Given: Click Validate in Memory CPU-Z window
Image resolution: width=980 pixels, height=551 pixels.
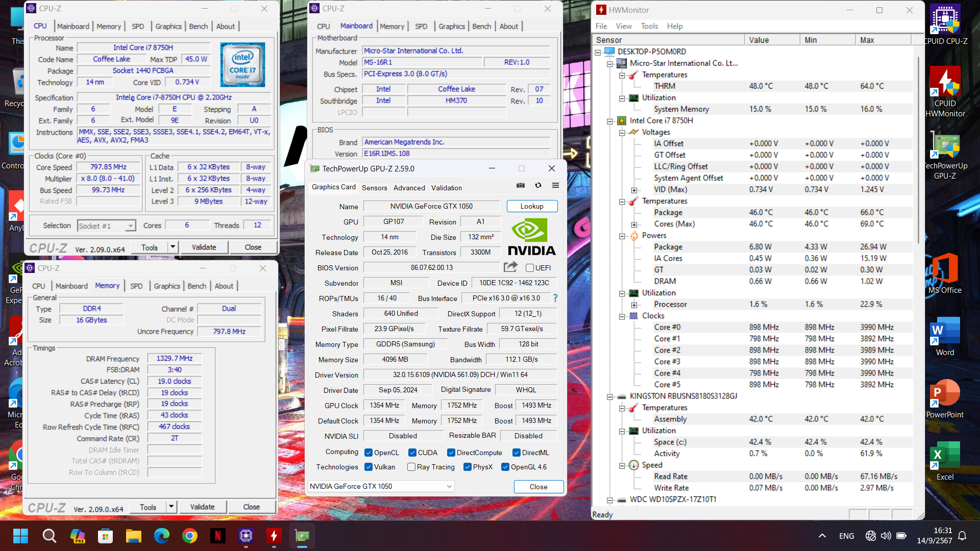Looking at the screenshot, I should tap(202, 507).
